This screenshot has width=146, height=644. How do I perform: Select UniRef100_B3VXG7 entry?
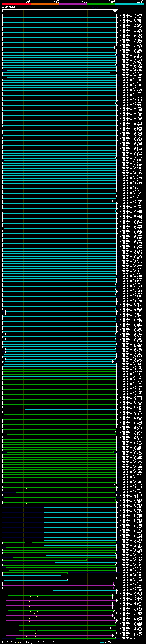click(131, 527)
